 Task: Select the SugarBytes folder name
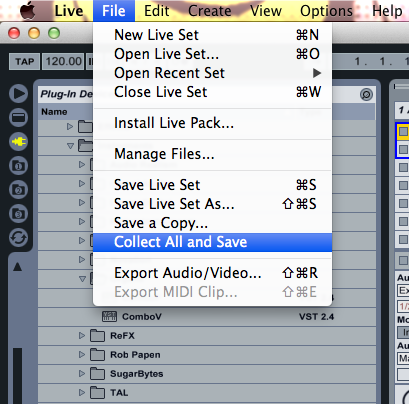[137, 374]
